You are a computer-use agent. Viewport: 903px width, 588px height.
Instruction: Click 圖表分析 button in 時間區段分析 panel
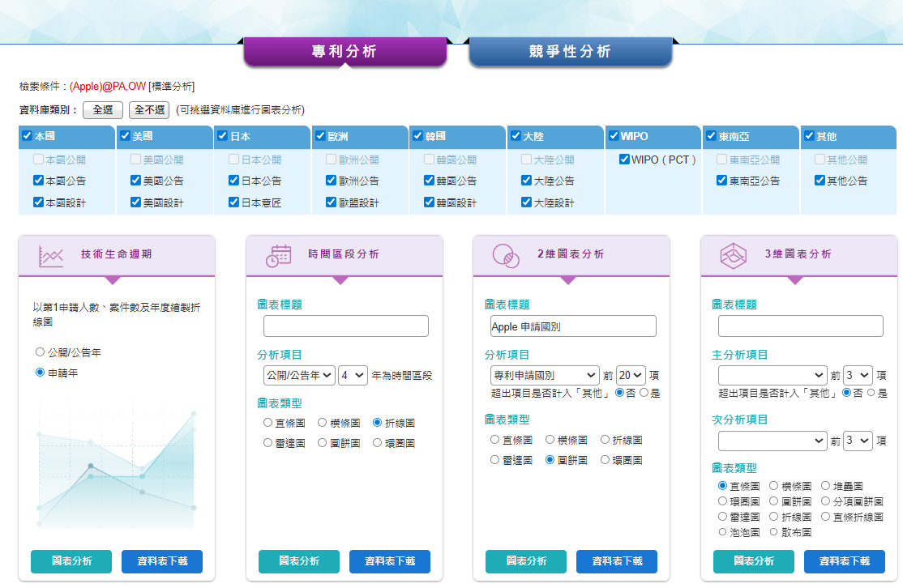pos(299,561)
